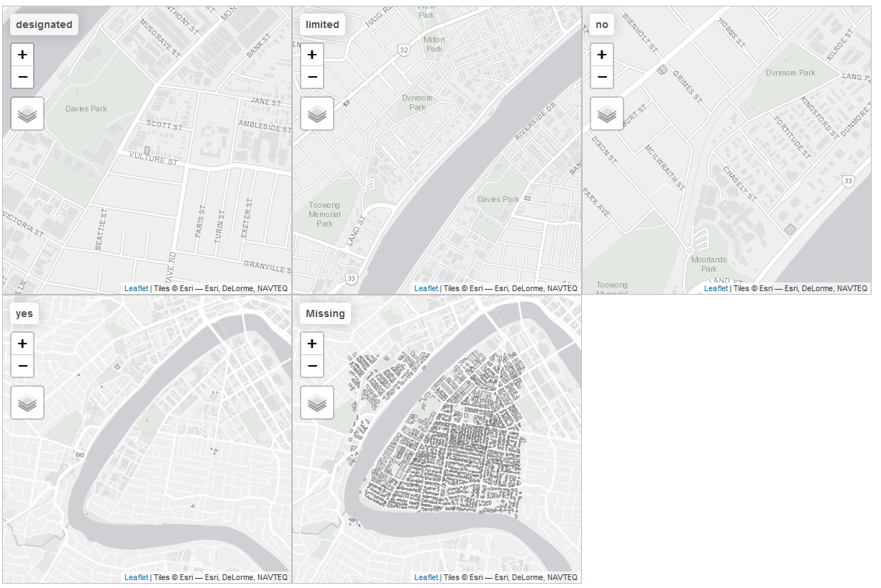
Task: Select building polygon on Vulture St, designated map
Action: 147,150
